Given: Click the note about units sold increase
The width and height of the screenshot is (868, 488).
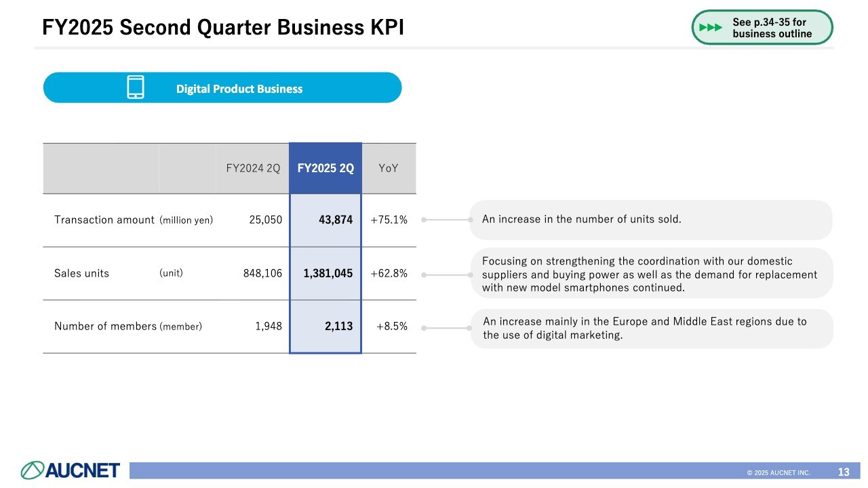Looking at the screenshot, I should (581, 219).
